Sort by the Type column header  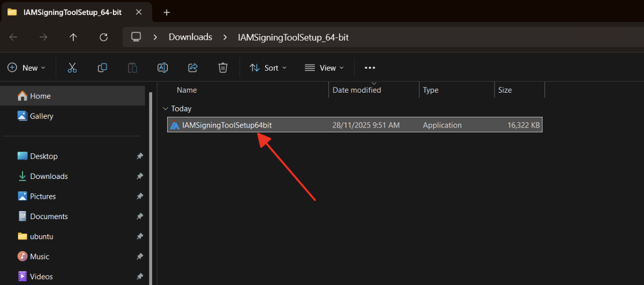point(431,90)
